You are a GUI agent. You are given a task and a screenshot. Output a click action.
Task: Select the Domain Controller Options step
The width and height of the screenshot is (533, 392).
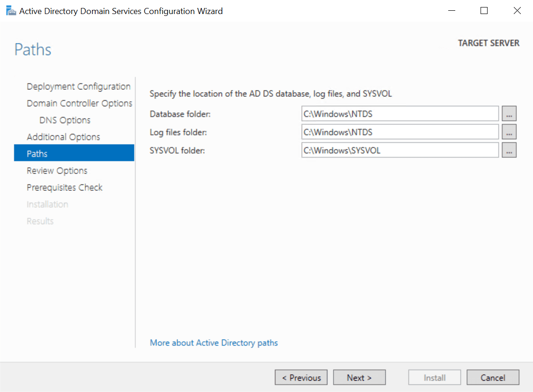(x=79, y=103)
